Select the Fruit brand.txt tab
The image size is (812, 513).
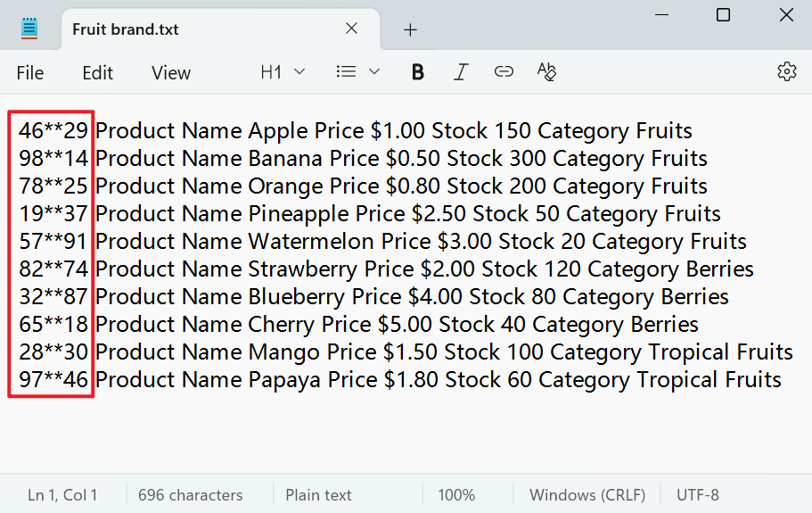[x=178, y=29]
